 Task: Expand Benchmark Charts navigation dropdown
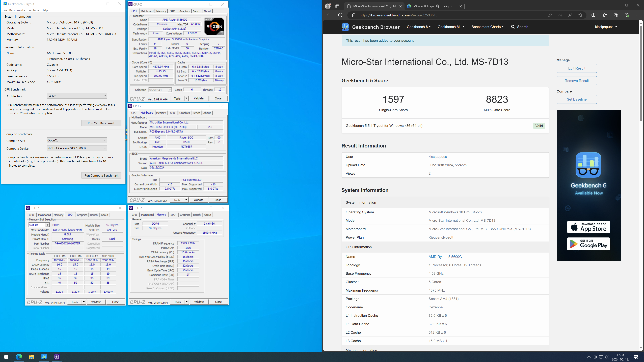pyautogui.click(x=487, y=27)
